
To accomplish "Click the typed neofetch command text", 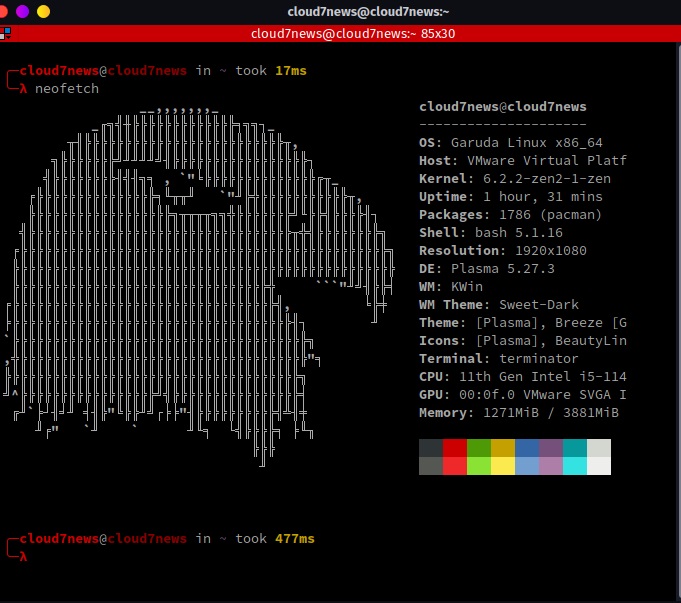I will click(x=67, y=89).
